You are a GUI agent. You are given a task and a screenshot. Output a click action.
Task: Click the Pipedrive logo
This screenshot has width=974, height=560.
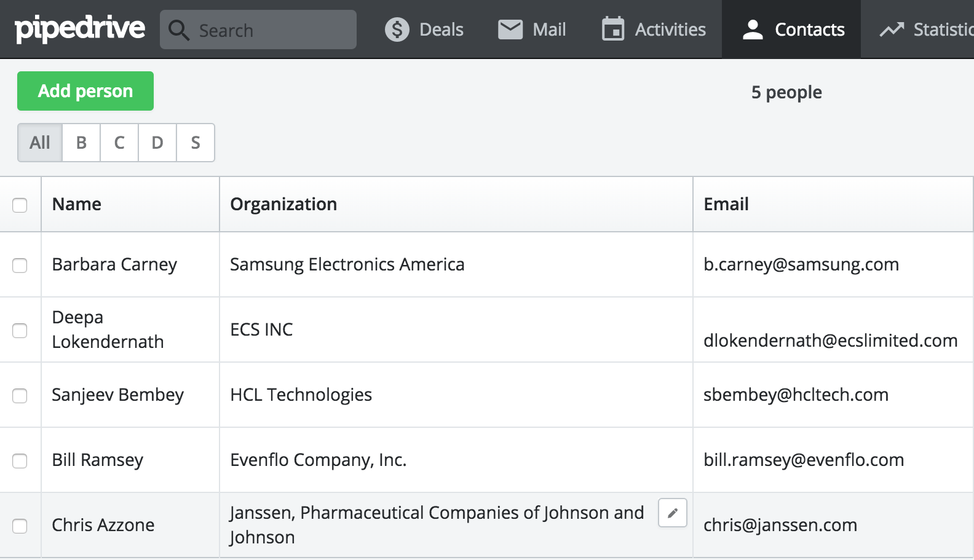(x=80, y=29)
